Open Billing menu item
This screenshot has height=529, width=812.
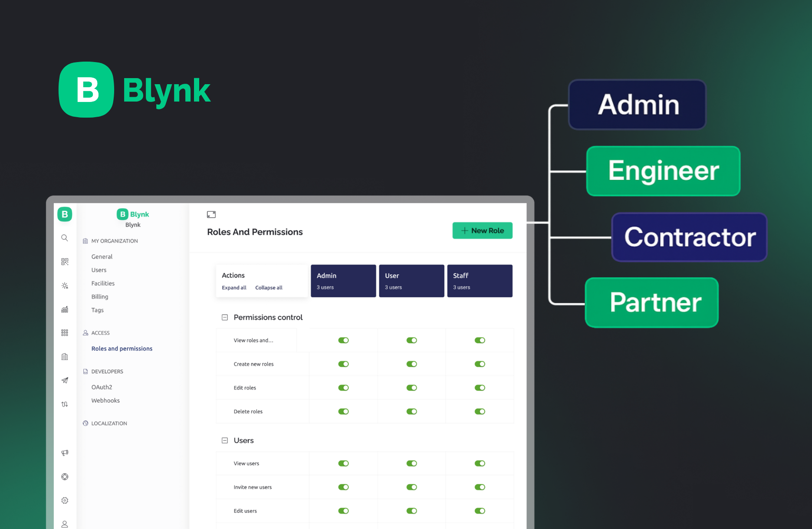click(x=100, y=297)
